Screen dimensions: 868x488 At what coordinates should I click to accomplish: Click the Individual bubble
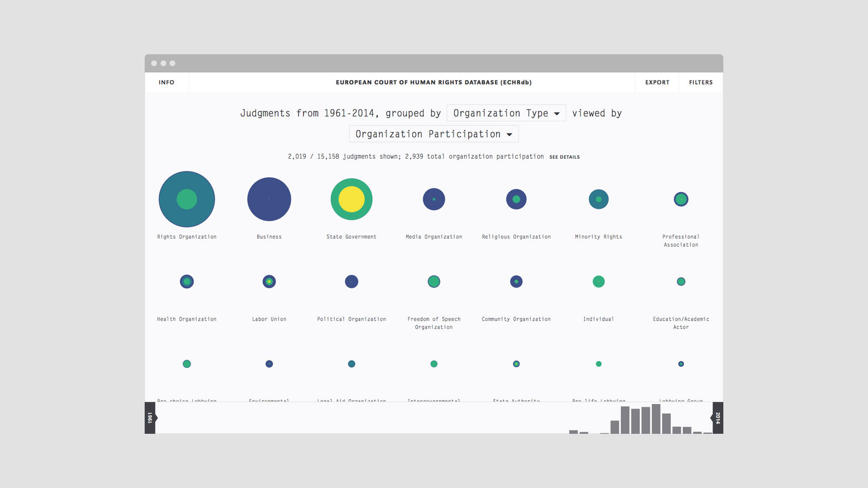[599, 282]
